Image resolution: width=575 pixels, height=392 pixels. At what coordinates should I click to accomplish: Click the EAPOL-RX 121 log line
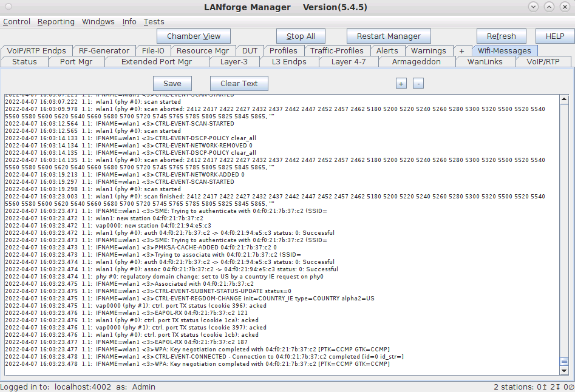tap(126, 313)
